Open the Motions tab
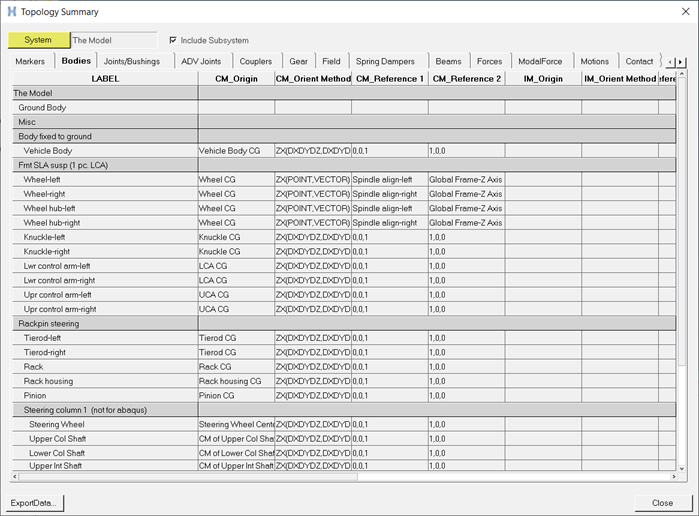The height and width of the screenshot is (516, 699). coord(595,62)
